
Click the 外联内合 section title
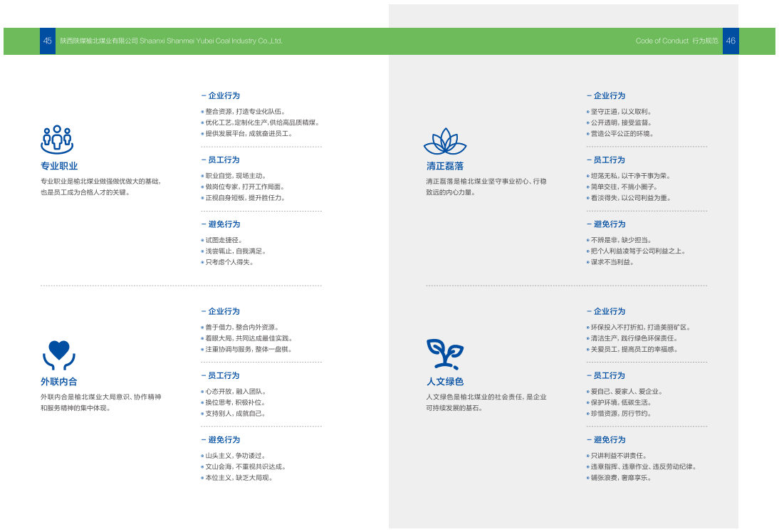(x=59, y=382)
